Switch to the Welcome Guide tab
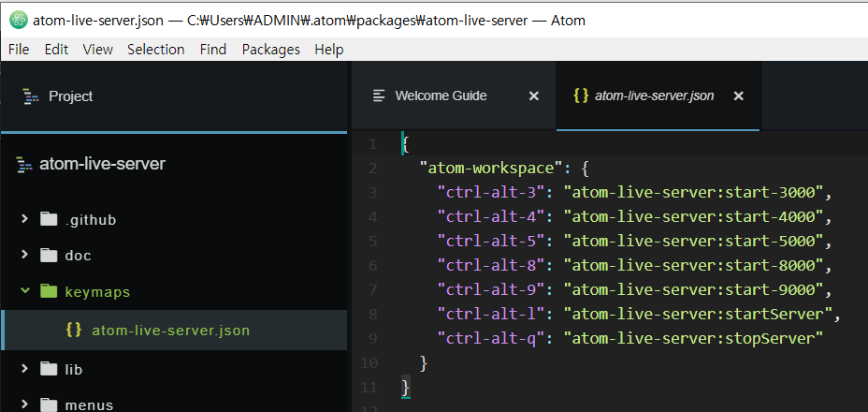 [x=454, y=96]
